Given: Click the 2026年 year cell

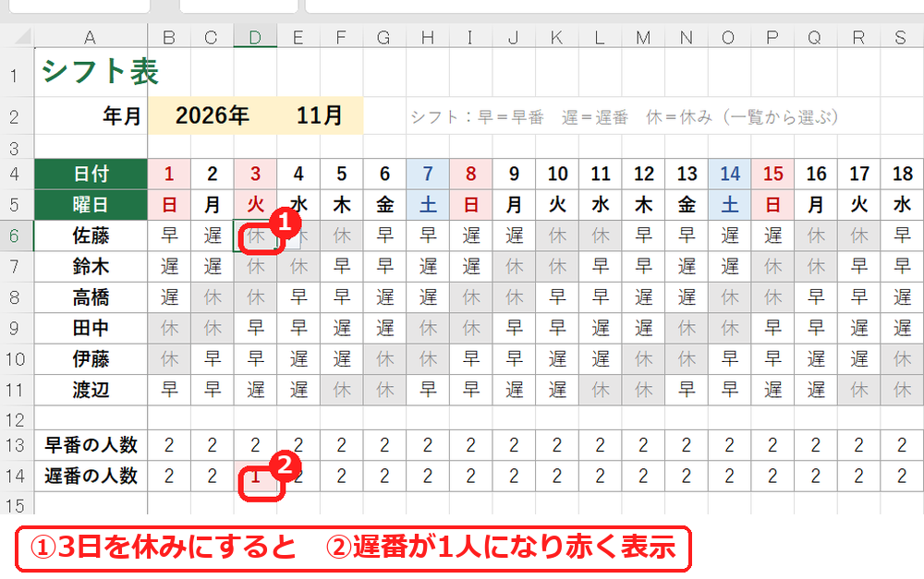Looking at the screenshot, I should click(213, 115).
